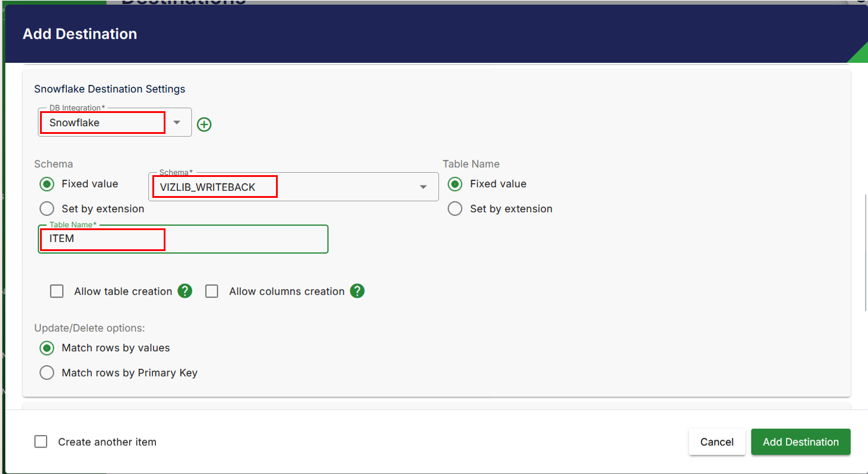The width and height of the screenshot is (868, 474).
Task: Click the Snowflake Destination Settings heading
Action: click(x=110, y=89)
